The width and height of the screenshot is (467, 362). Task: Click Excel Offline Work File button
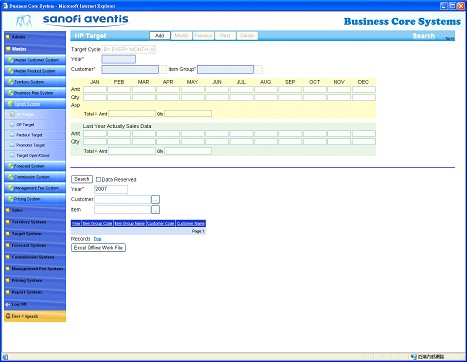[98, 248]
